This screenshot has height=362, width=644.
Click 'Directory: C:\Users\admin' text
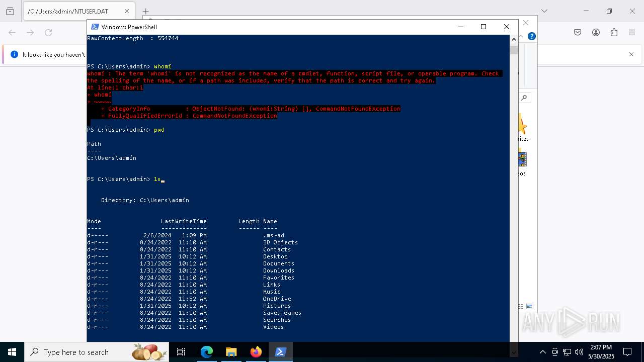click(145, 200)
